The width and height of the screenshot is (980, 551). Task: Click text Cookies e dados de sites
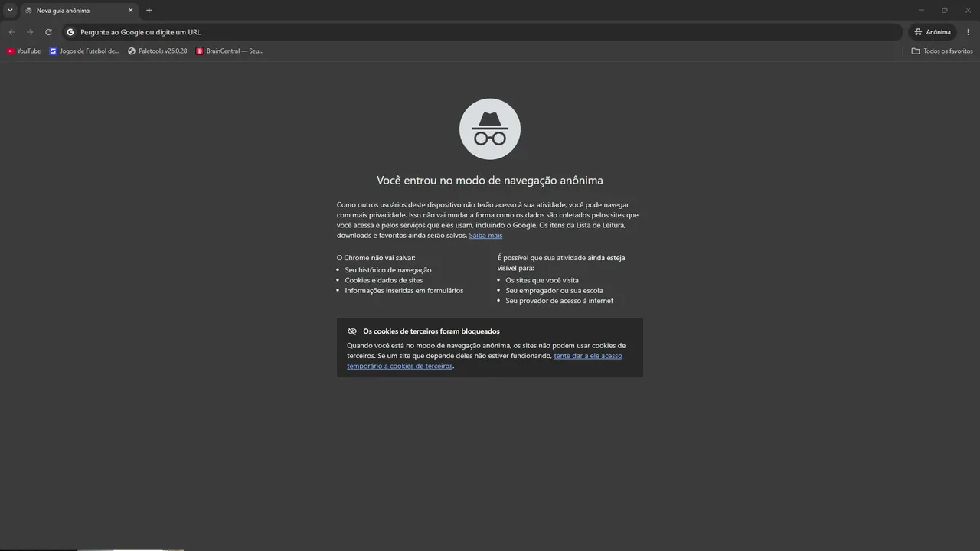pos(384,280)
